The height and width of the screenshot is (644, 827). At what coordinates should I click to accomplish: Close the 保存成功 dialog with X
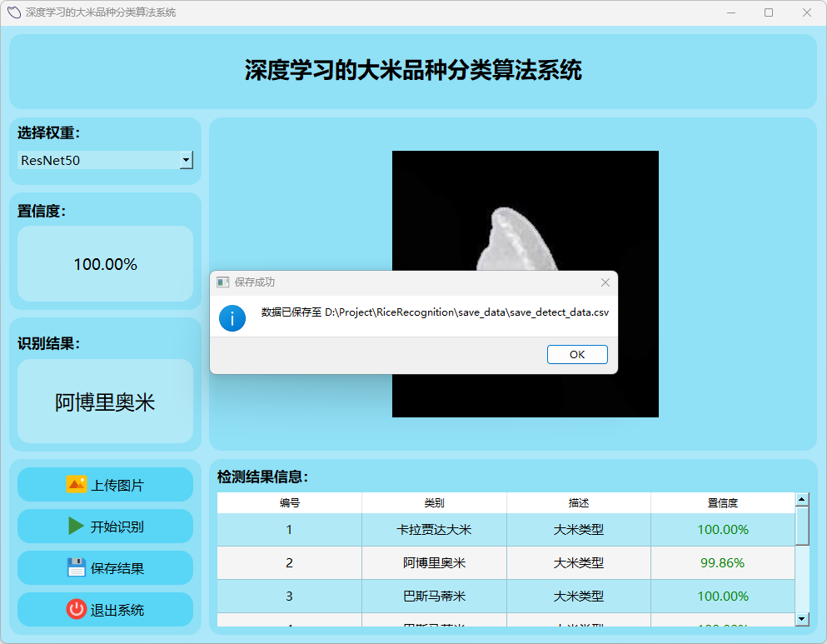[605, 282]
